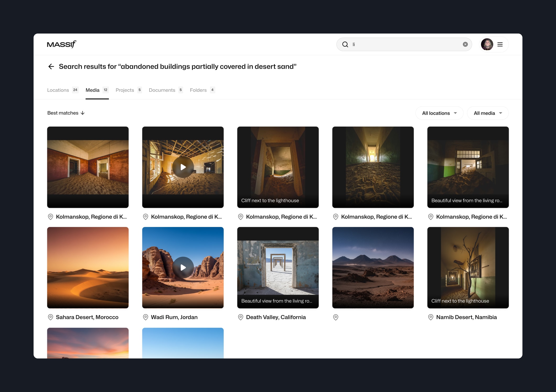Viewport: 556px width, 392px height.
Task: Click the search input field
Action: pos(404,44)
